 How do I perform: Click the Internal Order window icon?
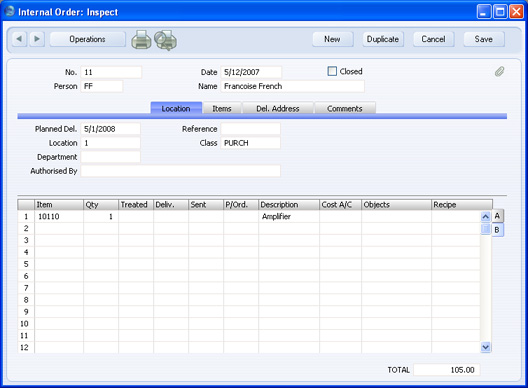(10, 11)
